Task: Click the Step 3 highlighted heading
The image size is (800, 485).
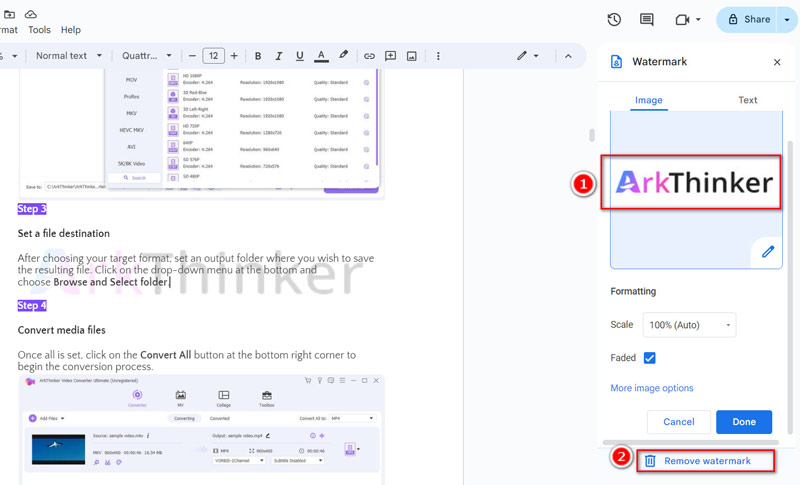Action: click(x=32, y=209)
